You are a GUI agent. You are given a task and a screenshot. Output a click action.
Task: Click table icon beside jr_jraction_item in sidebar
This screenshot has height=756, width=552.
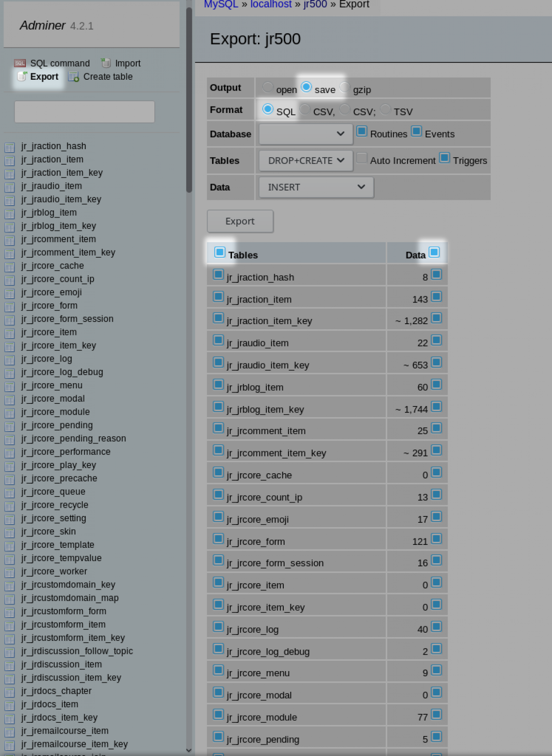coord(10,161)
